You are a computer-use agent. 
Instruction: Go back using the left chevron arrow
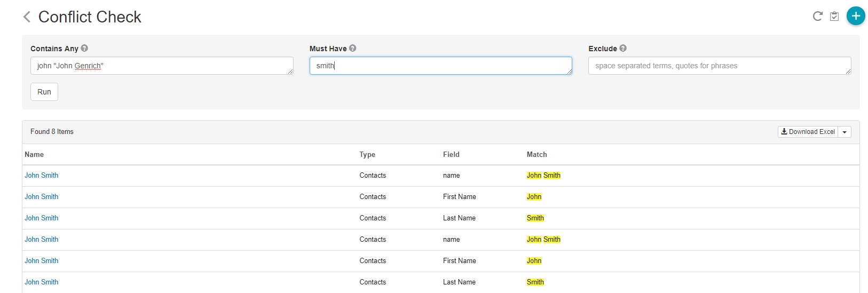click(27, 17)
